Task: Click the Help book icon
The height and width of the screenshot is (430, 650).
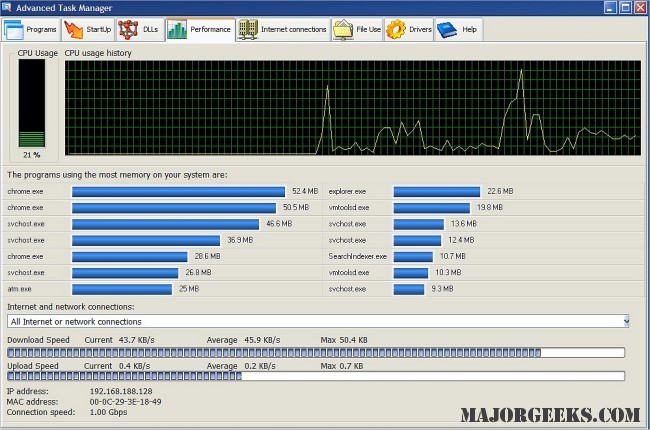Action: (447, 30)
